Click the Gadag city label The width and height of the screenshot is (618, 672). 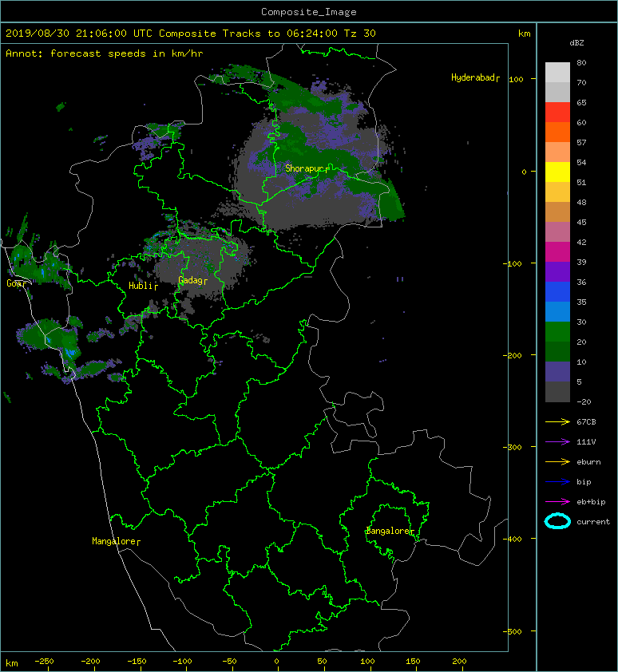(x=190, y=280)
